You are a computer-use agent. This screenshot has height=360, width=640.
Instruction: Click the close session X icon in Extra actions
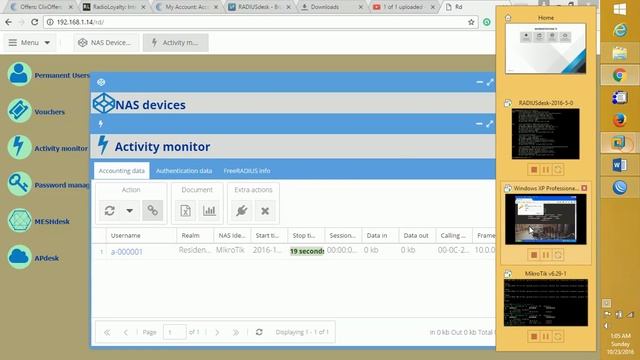[x=265, y=211]
